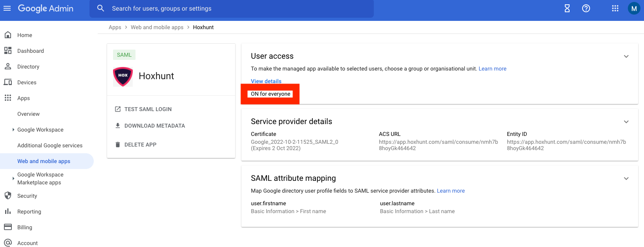Open the Google apps grid launcher

click(615, 8)
